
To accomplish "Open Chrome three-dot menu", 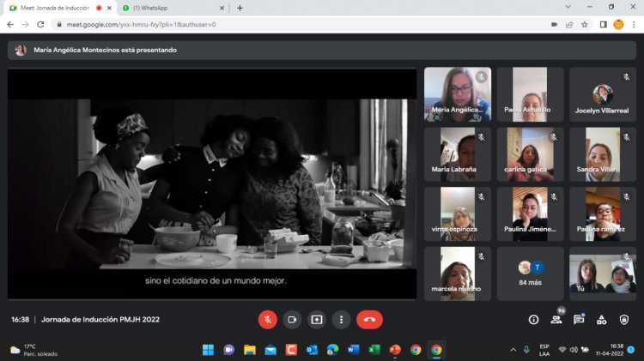I will click(634, 25).
